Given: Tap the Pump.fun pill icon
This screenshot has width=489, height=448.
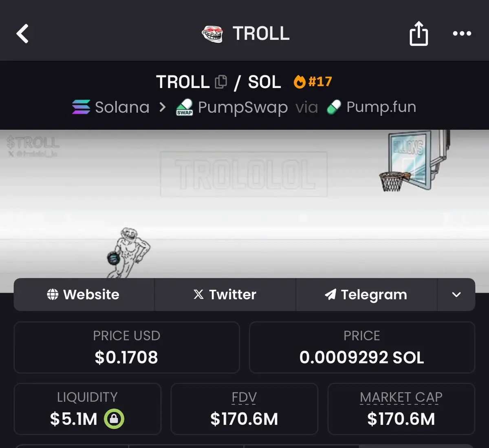Looking at the screenshot, I should (x=334, y=107).
